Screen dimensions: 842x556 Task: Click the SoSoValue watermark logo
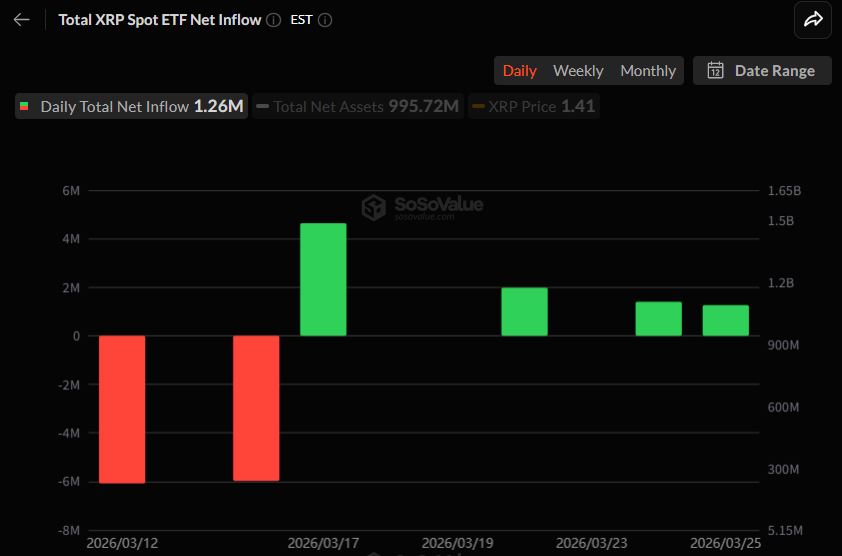coord(374,207)
